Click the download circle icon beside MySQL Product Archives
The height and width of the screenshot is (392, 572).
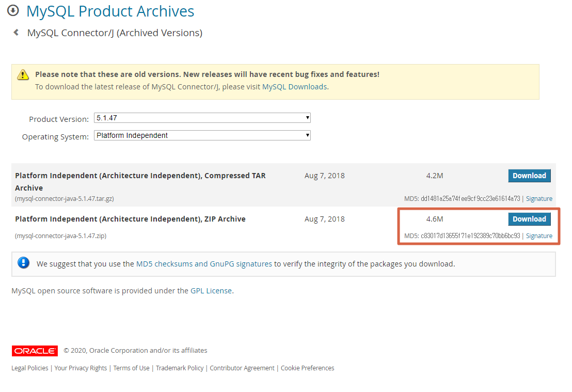[x=13, y=10]
